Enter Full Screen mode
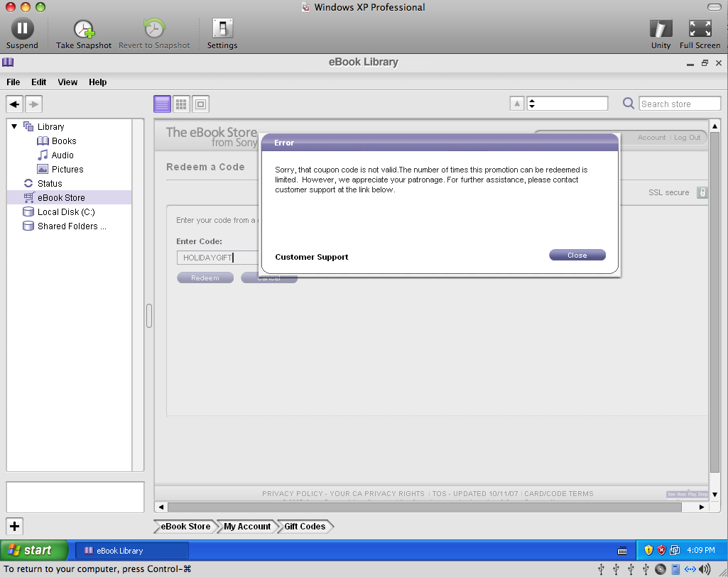Screen dimensions: 728x577 pyautogui.click(x=700, y=28)
